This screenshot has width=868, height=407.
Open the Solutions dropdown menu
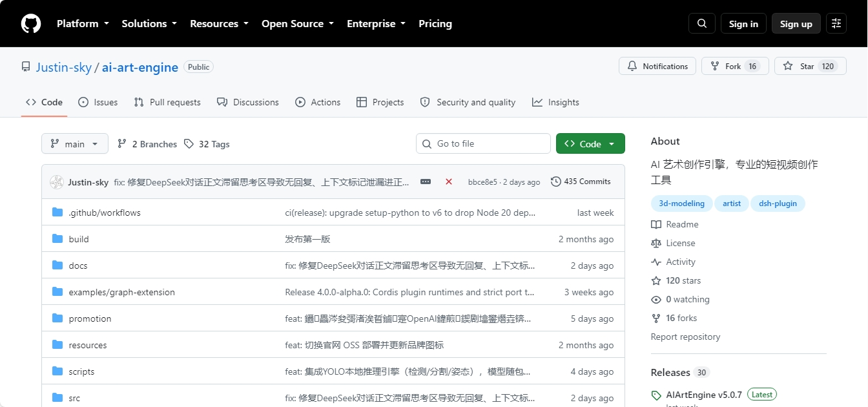click(x=149, y=24)
